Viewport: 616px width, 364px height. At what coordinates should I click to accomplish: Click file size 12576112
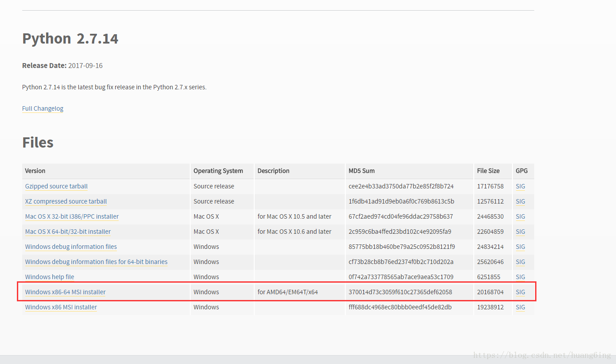tap(490, 201)
